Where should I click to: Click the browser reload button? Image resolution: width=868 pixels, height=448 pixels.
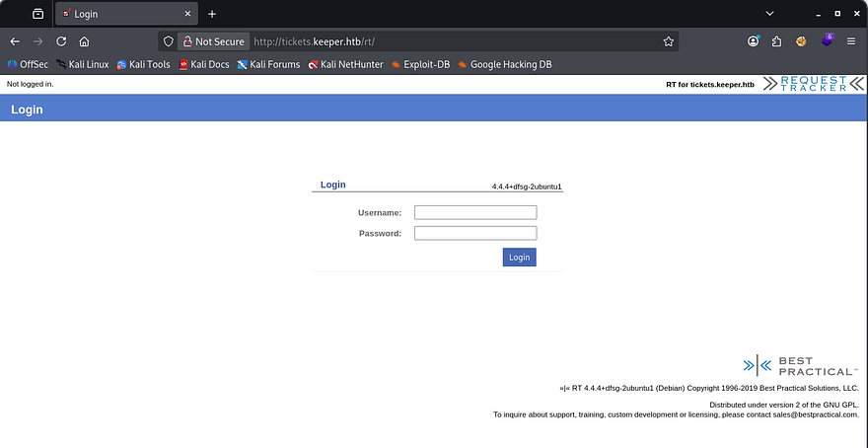[61, 41]
